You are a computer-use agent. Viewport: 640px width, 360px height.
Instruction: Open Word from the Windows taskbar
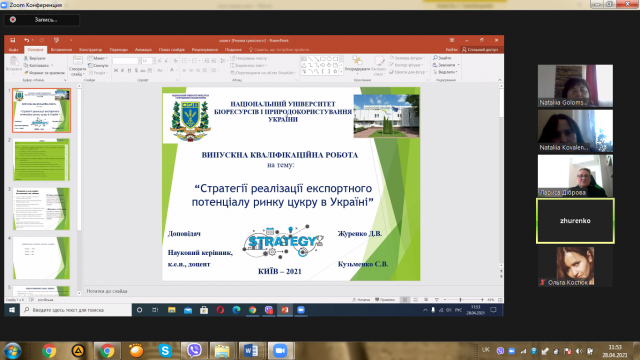click(x=251, y=350)
